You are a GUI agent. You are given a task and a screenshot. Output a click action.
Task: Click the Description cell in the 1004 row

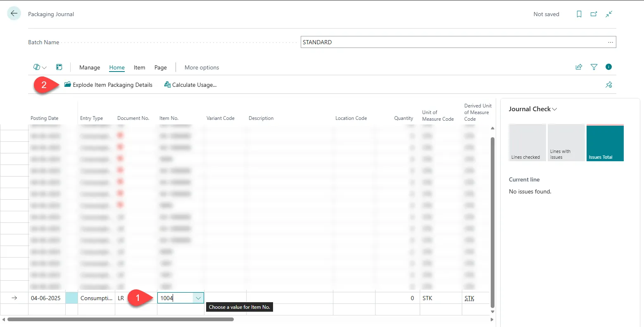pos(290,298)
